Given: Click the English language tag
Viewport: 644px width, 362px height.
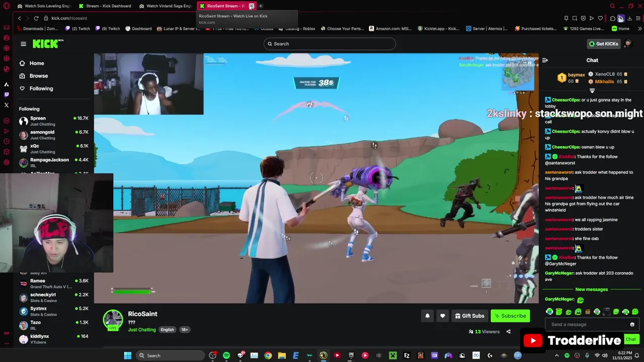Looking at the screenshot, I should (x=167, y=330).
